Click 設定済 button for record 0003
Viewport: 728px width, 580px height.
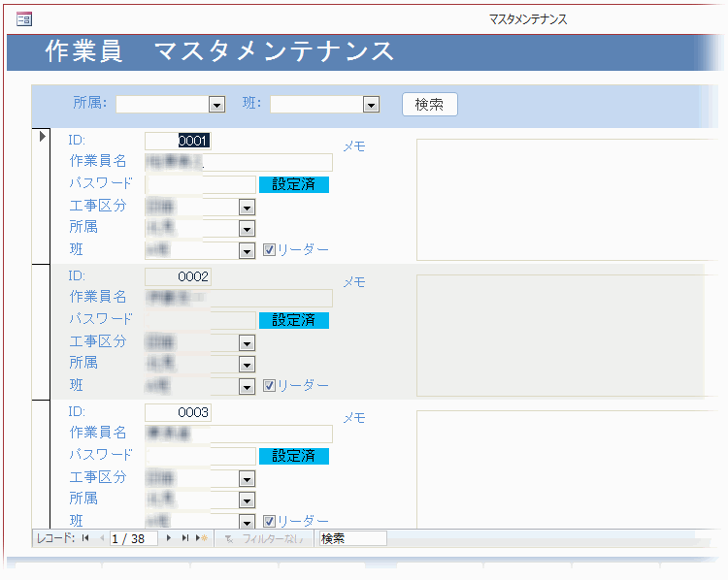point(293,456)
